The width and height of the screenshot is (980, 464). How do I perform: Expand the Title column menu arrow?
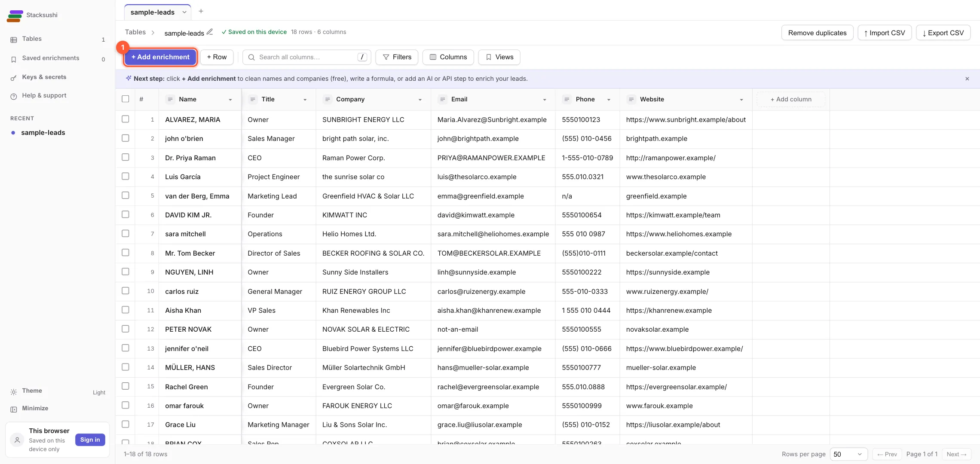[x=305, y=100]
